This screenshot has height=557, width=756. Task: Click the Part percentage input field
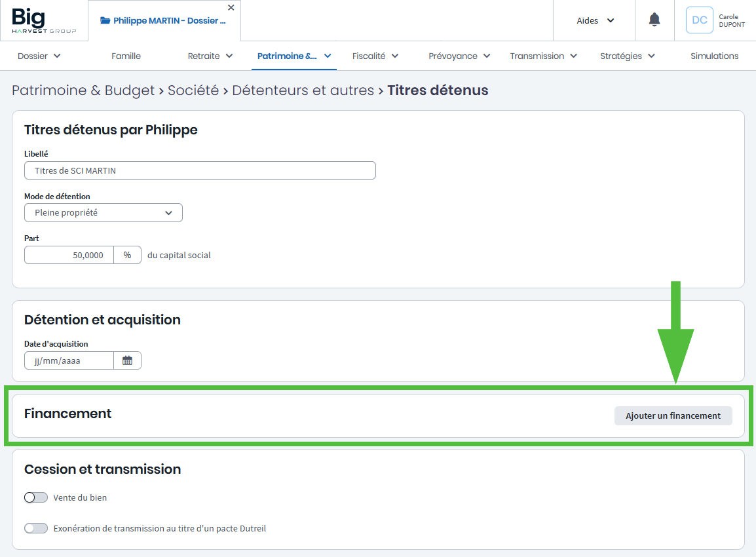pos(69,255)
